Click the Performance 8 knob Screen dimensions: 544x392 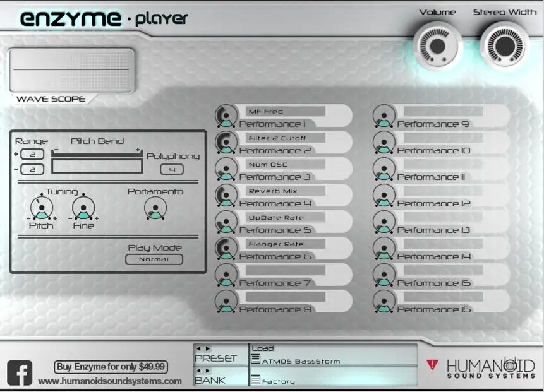226,301
